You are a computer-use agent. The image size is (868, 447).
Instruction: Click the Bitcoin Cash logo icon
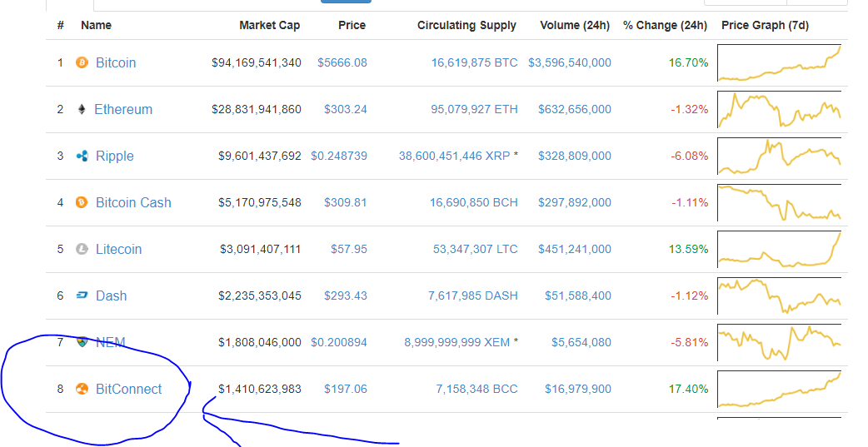(82, 202)
